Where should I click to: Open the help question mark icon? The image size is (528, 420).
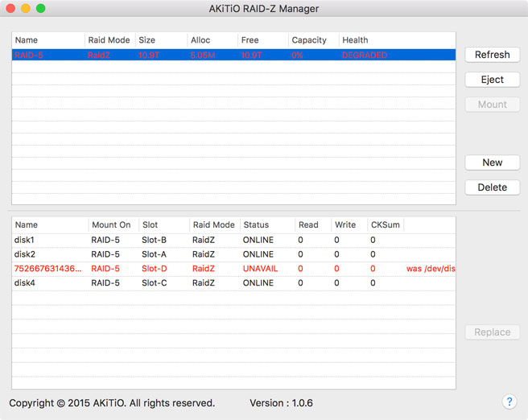pos(509,401)
